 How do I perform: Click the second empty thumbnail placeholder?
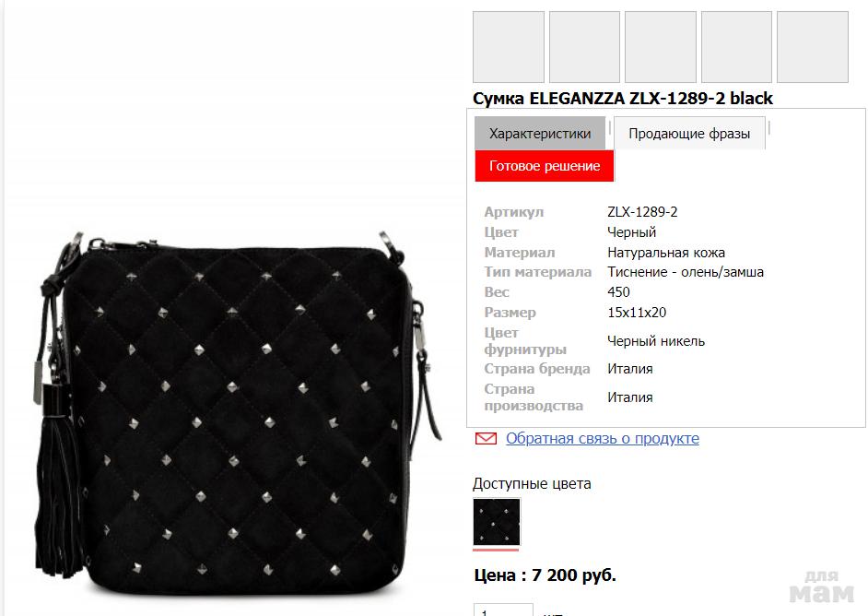[x=584, y=47]
